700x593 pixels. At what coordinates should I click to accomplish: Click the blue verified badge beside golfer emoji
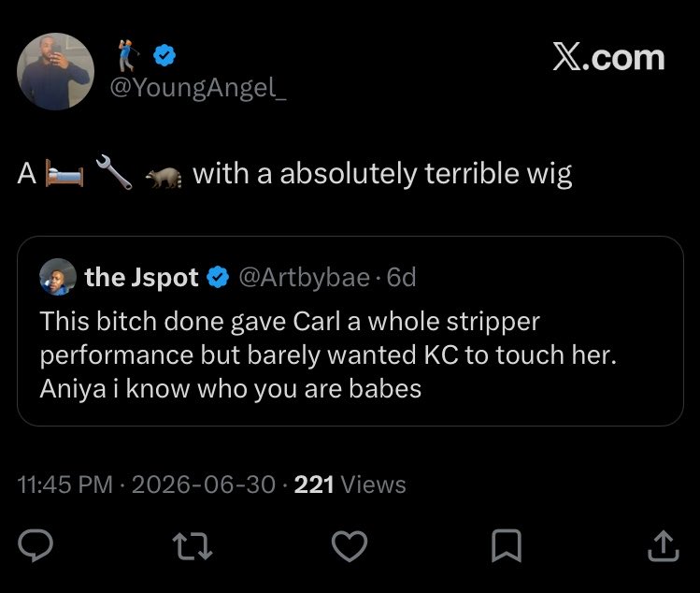164,55
